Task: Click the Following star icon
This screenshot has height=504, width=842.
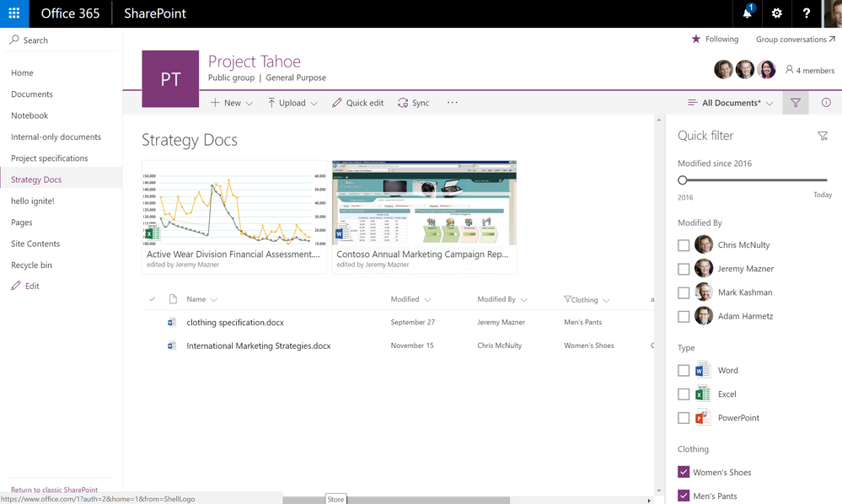Action: click(x=696, y=39)
